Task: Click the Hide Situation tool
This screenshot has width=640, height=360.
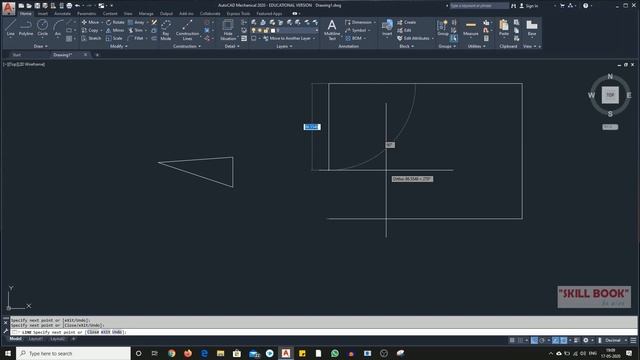Action: (x=228, y=30)
